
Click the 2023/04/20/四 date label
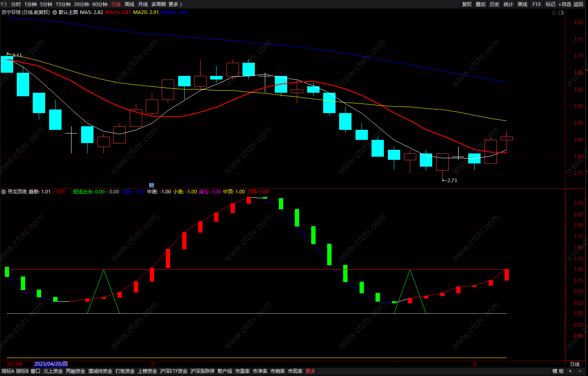(x=51, y=364)
